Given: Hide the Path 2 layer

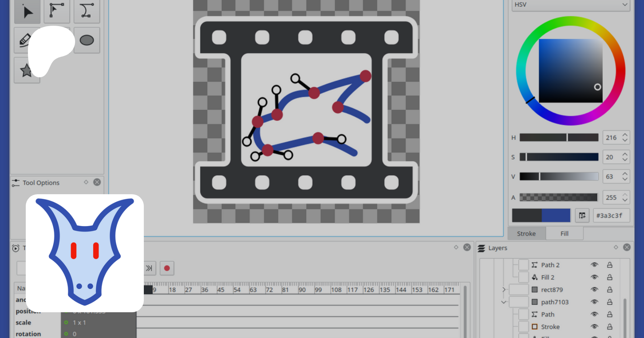Looking at the screenshot, I should (x=594, y=265).
